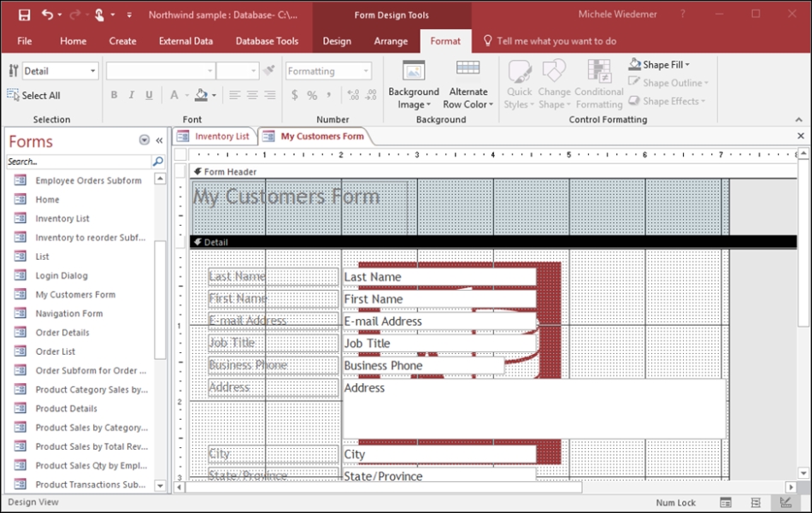Click the Format Painter brush icon
Viewport: 812px width, 513px height.
point(268,70)
